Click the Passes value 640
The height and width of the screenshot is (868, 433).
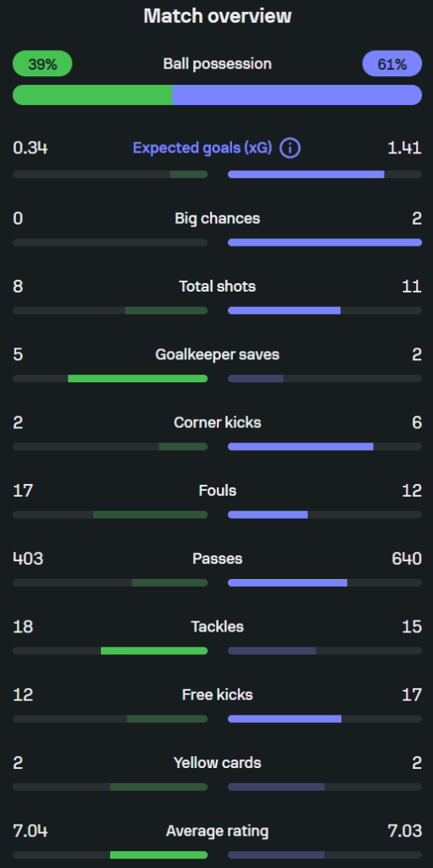(x=407, y=559)
